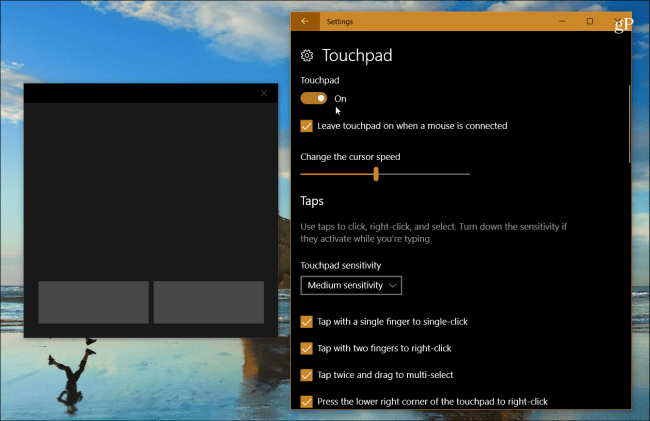Click the Taps section heading
Viewport: 650px width, 421px height.
pos(312,201)
